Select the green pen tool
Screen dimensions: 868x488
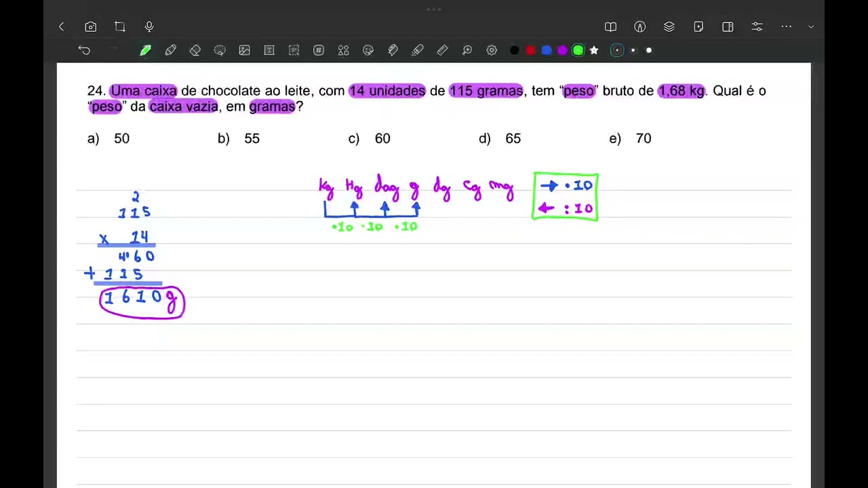(146, 50)
